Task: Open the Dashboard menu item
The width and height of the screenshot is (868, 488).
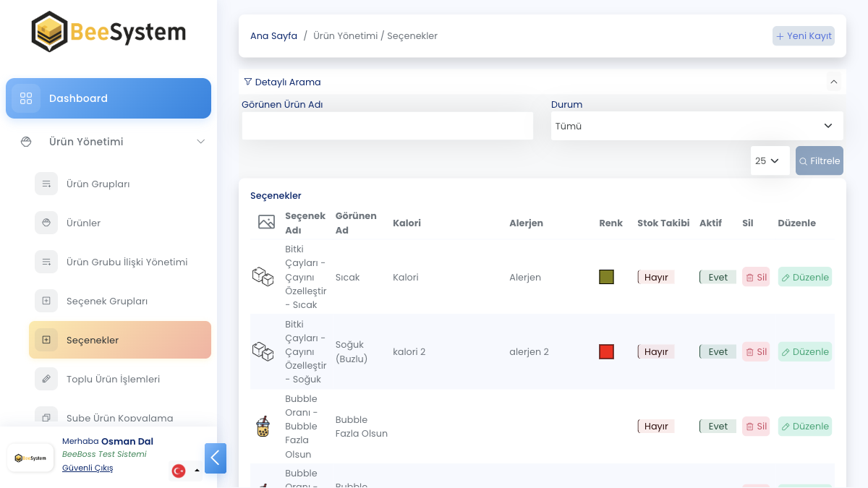Action: pyautogui.click(x=109, y=98)
